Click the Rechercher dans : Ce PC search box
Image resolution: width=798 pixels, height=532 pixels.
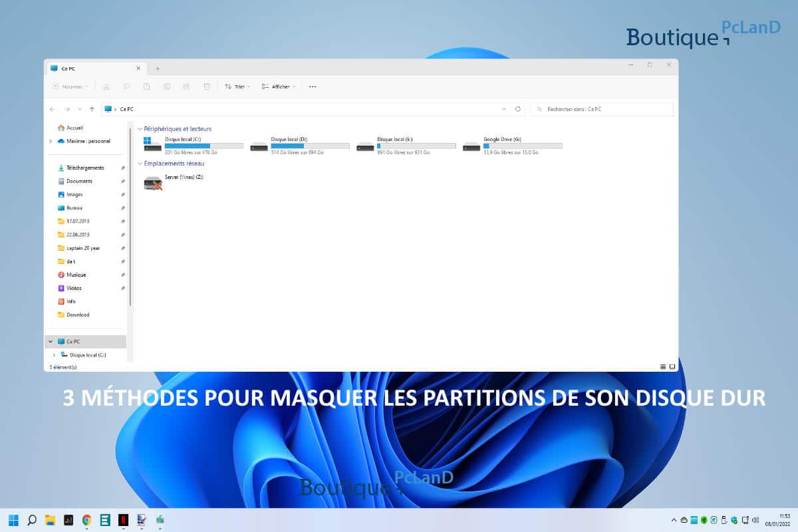click(602, 109)
